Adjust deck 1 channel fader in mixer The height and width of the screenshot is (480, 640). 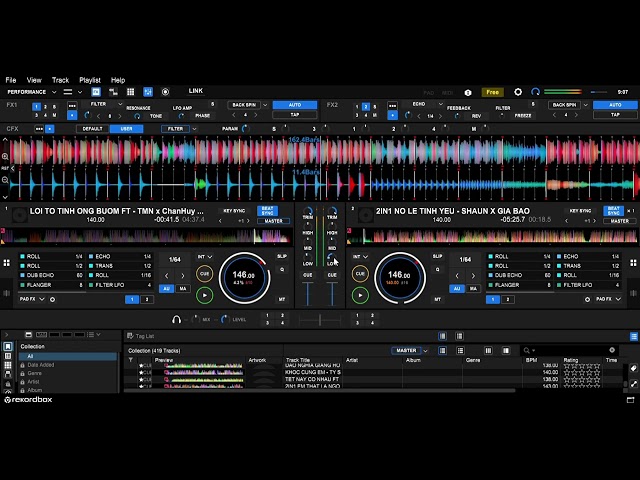click(x=308, y=294)
